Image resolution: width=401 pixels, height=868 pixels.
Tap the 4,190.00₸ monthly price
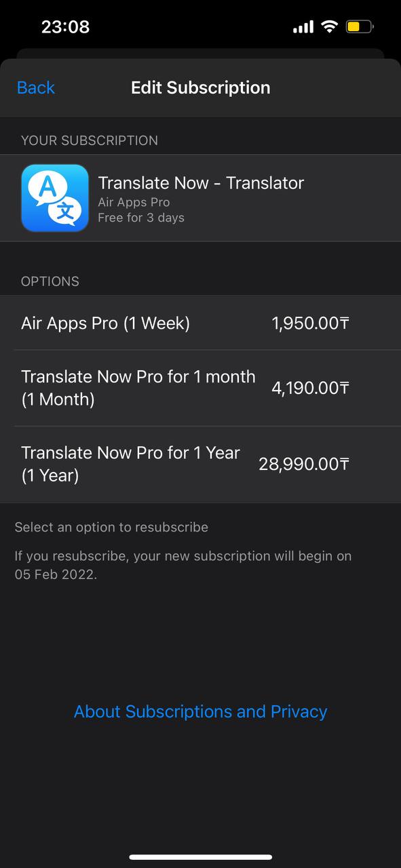pyautogui.click(x=311, y=388)
